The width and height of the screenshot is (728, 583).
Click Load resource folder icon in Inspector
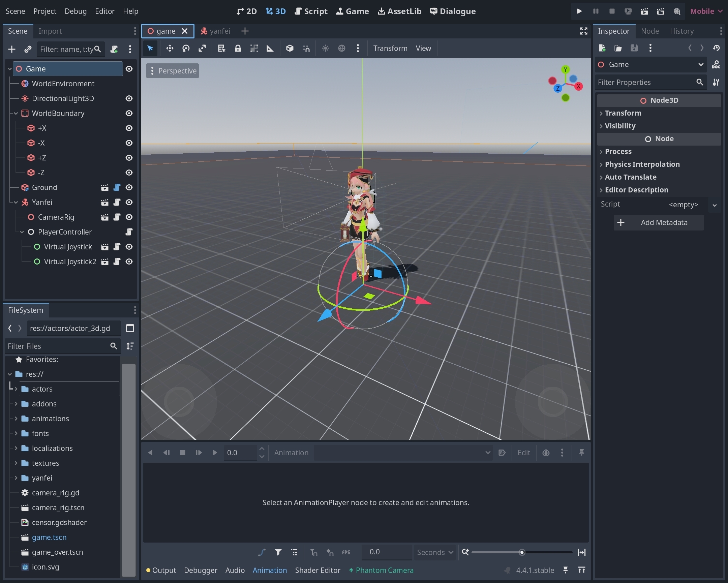(x=618, y=48)
